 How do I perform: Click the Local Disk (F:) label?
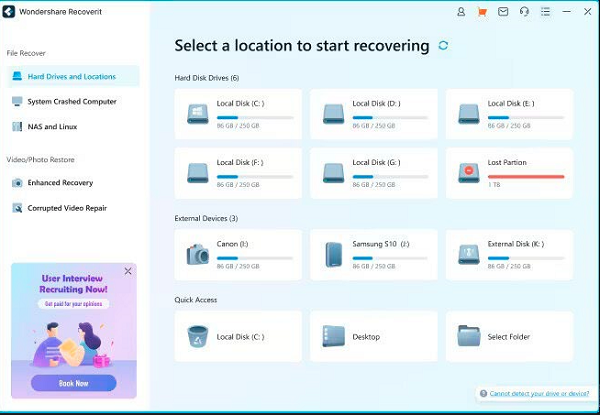pos(240,162)
